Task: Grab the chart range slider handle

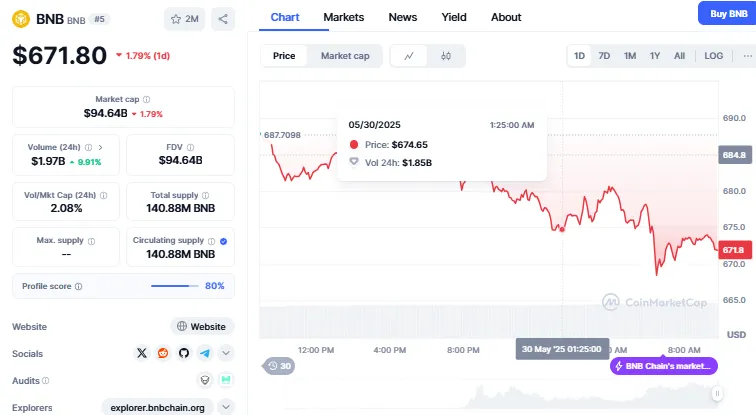Action: 717,394
